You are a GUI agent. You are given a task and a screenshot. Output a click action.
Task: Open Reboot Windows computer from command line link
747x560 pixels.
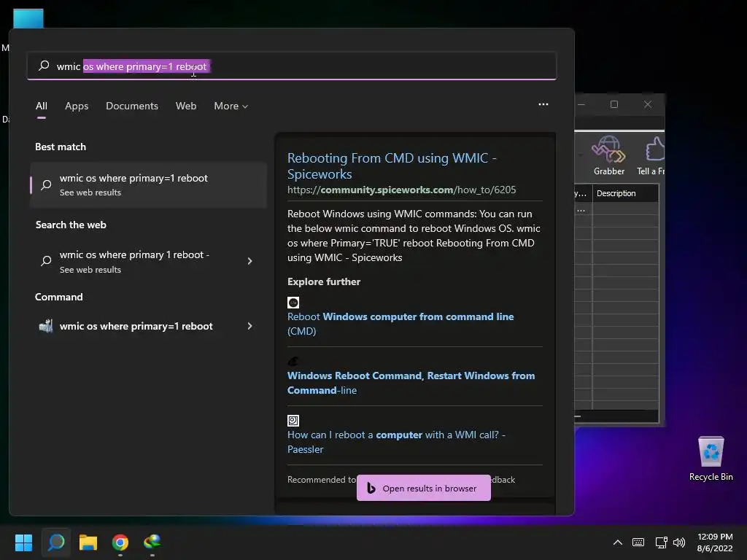click(400, 323)
